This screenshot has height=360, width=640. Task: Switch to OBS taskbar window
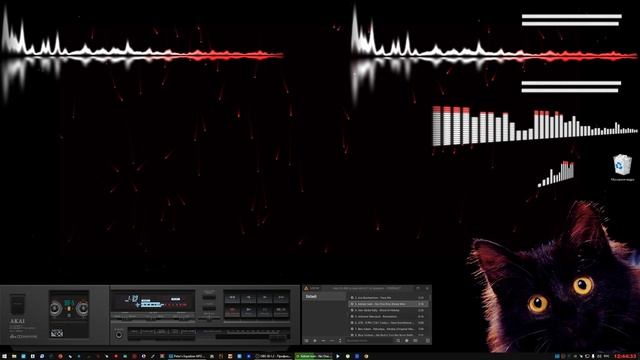(x=273, y=356)
